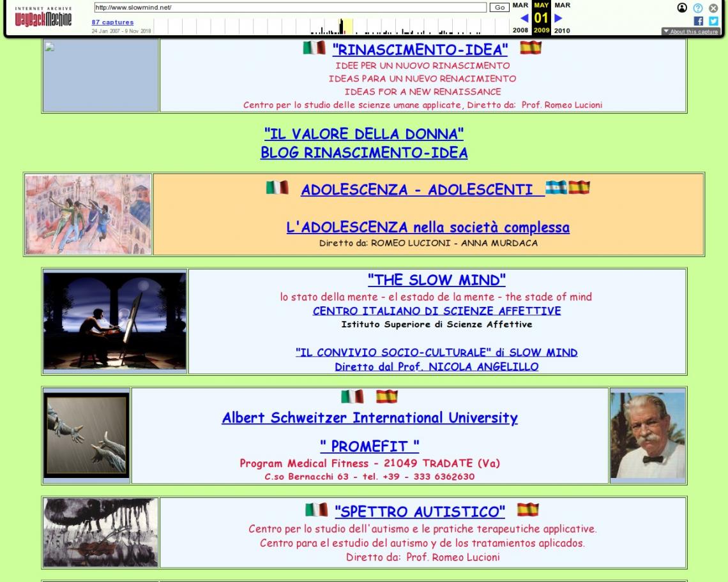The image size is (728, 582).
Task: Select the highlighted 2009 year in timeline
Action: [x=542, y=30]
